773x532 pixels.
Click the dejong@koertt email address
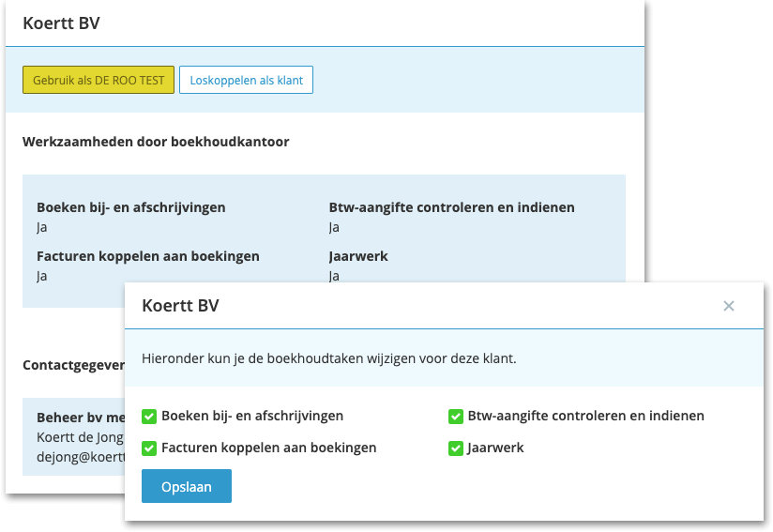tap(82, 457)
